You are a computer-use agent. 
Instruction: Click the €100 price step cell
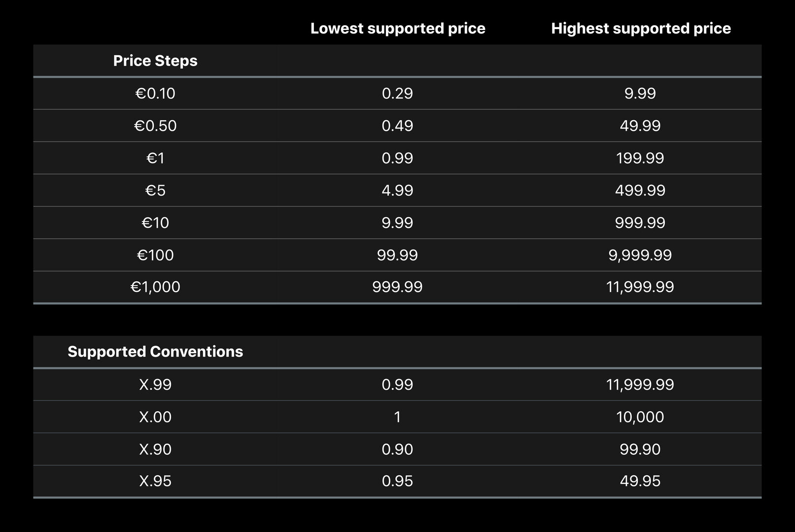[x=155, y=255]
